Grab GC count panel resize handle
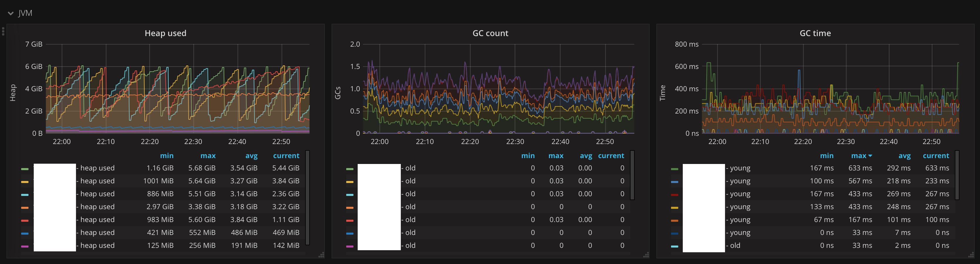980x264 pixels. 646,255
